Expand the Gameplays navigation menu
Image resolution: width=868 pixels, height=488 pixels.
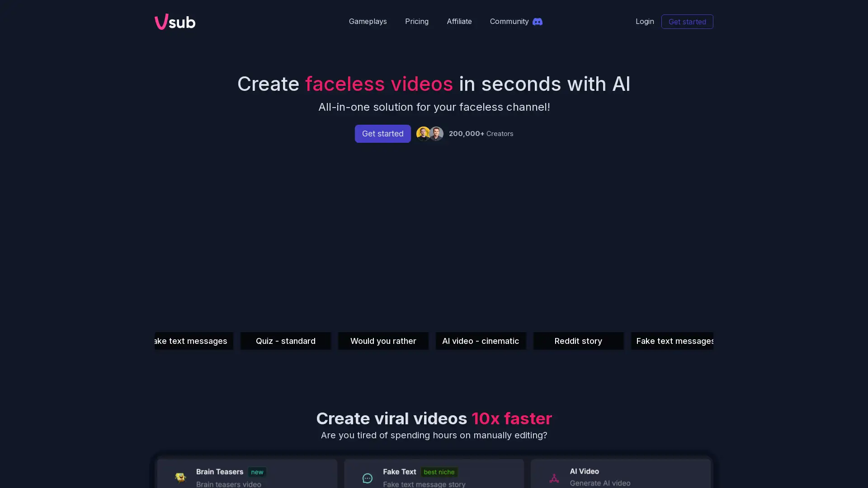point(368,21)
